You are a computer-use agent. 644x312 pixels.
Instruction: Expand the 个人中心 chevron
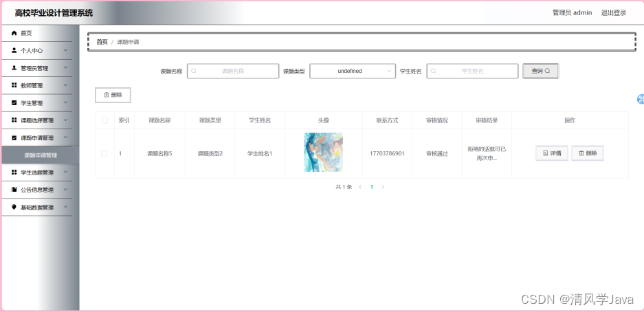(65, 50)
